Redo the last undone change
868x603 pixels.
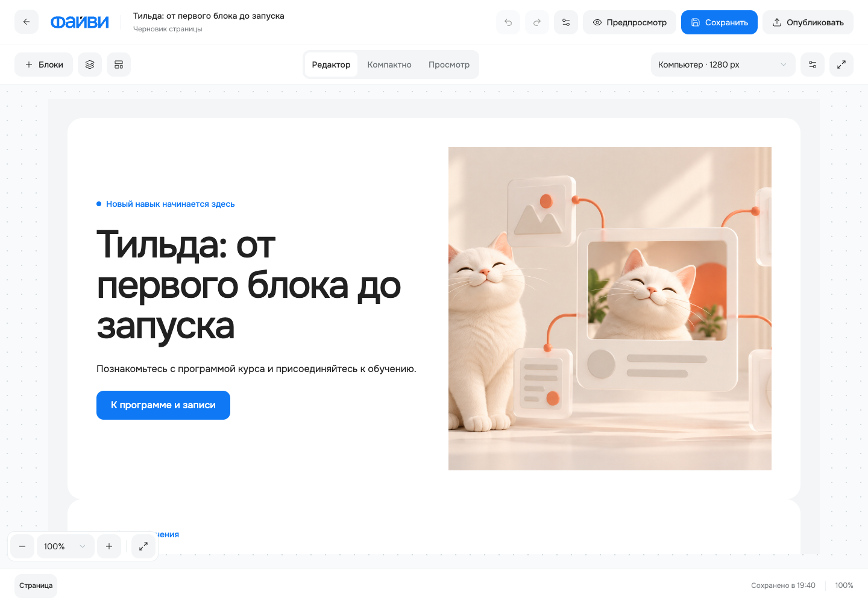537,22
